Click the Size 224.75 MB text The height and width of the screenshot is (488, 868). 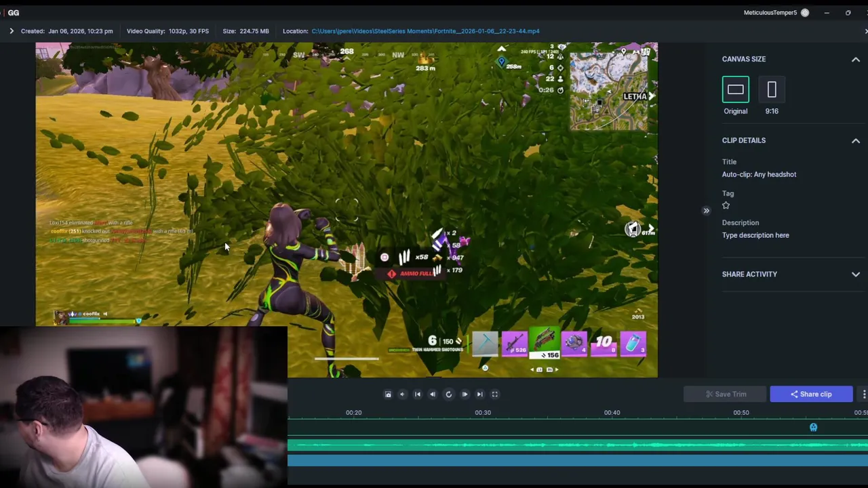(x=245, y=31)
